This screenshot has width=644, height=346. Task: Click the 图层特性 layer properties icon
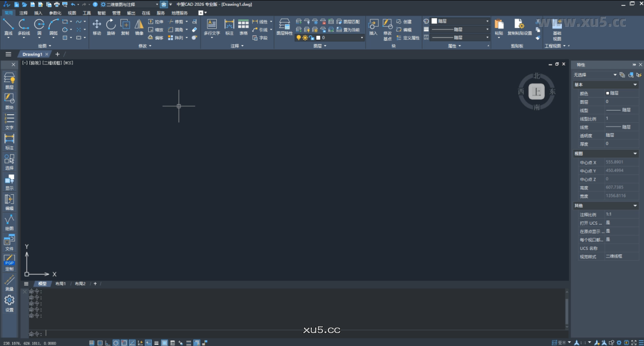[x=284, y=26]
